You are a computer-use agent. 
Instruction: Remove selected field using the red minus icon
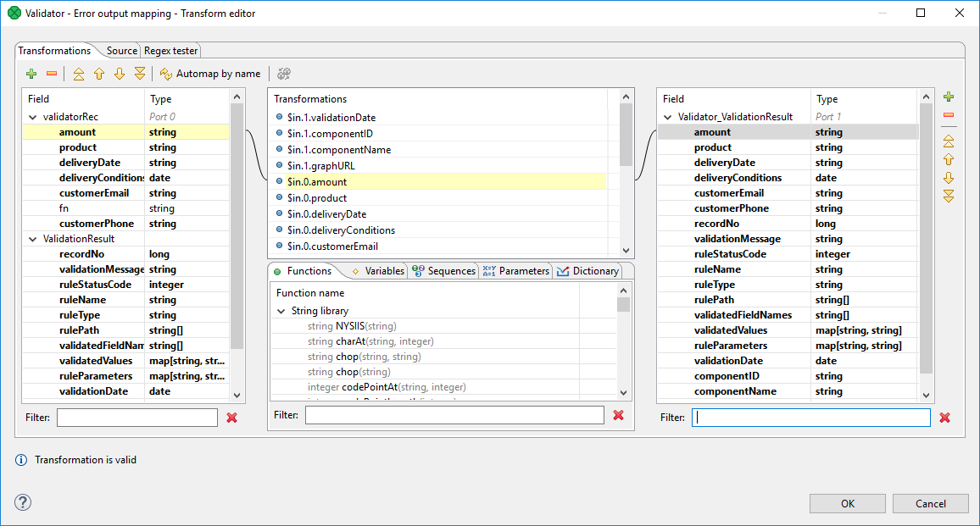pyautogui.click(x=53, y=74)
